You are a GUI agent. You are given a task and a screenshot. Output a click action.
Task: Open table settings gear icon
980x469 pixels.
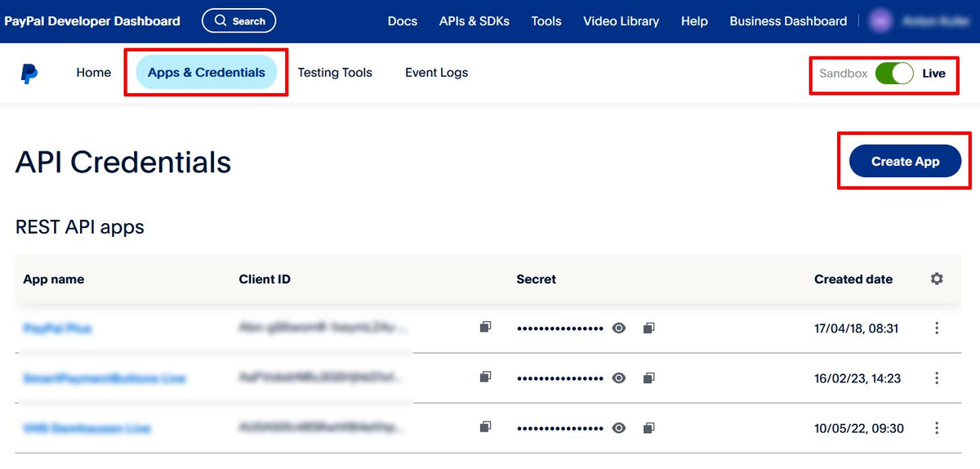937,279
